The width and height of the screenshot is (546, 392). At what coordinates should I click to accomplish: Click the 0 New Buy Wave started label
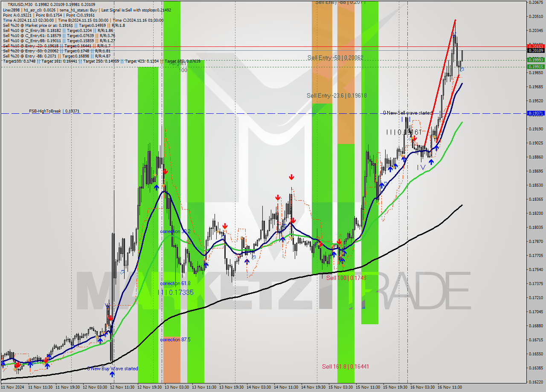(113, 369)
